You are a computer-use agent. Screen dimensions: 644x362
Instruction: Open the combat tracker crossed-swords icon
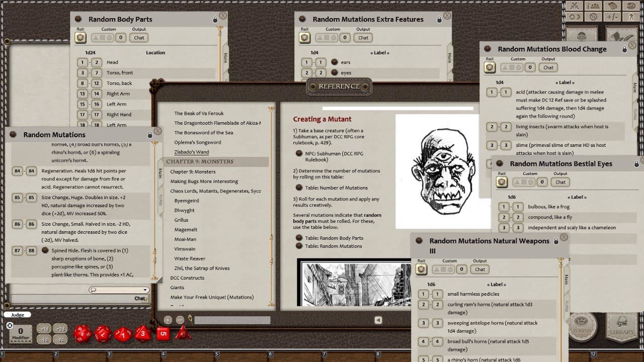tap(574, 6)
